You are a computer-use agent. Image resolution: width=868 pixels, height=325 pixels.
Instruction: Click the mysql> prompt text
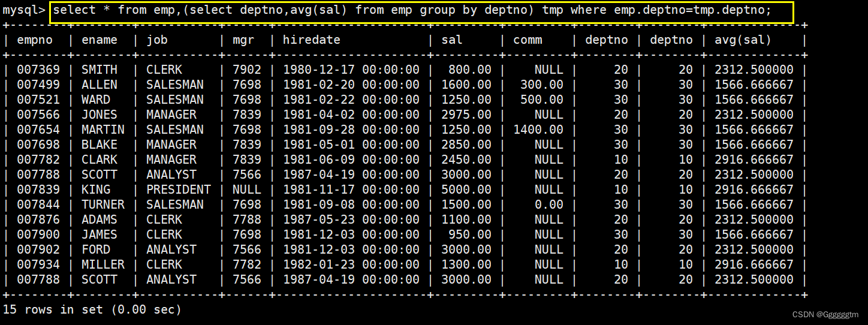[x=25, y=11]
